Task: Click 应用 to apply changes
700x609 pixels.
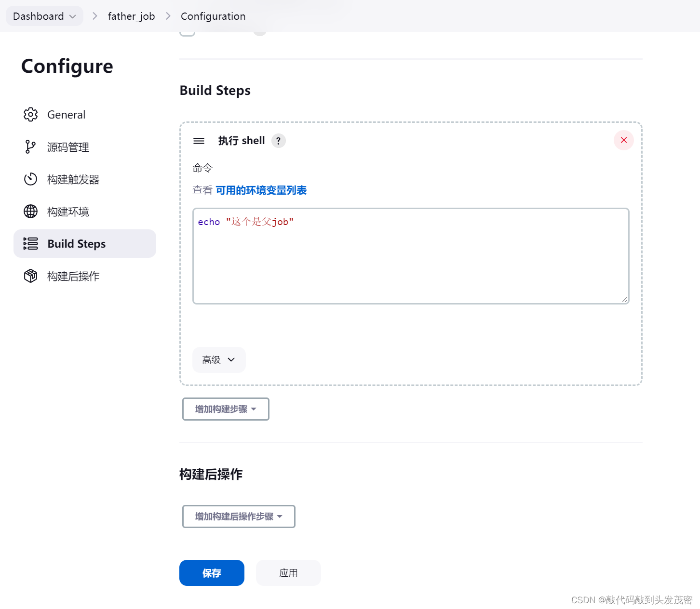Action: 288,573
